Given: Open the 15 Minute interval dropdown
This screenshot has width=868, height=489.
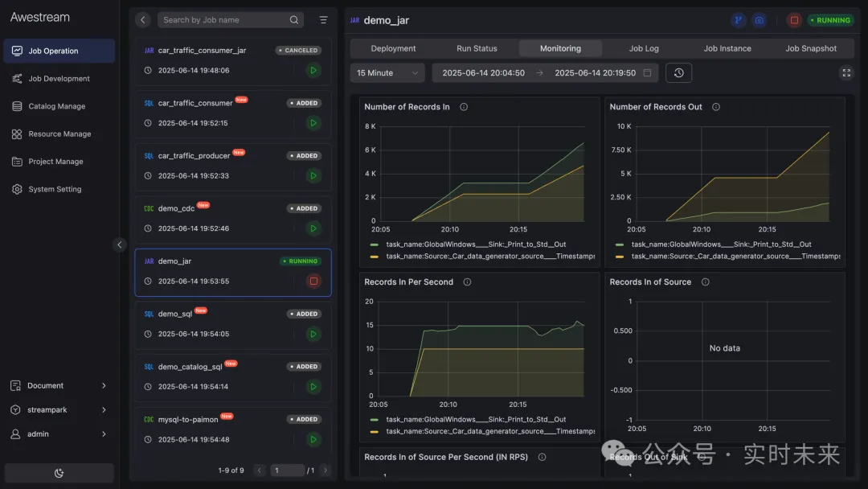Looking at the screenshot, I should coord(387,73).
